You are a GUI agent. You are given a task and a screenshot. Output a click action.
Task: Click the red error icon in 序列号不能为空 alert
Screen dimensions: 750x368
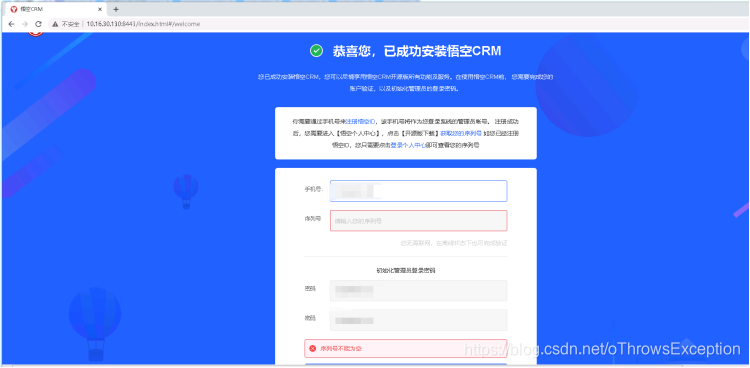click(312, 348)
